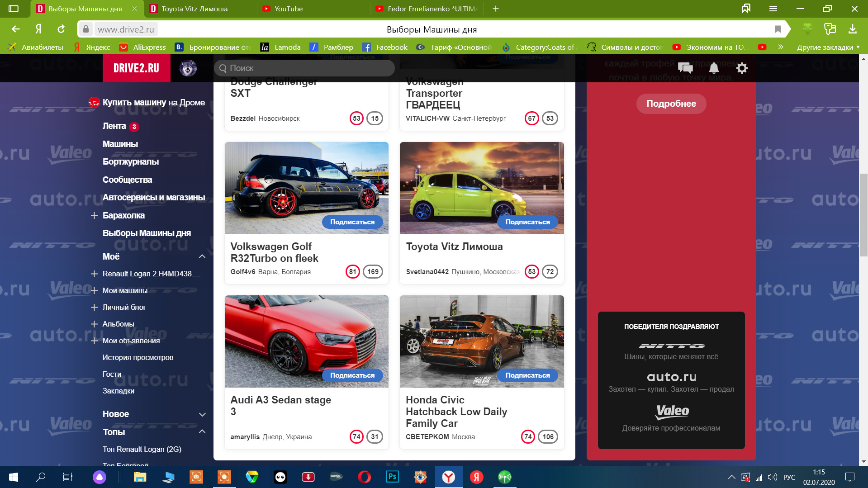Click the Поиск search field

tap(304, 68)
